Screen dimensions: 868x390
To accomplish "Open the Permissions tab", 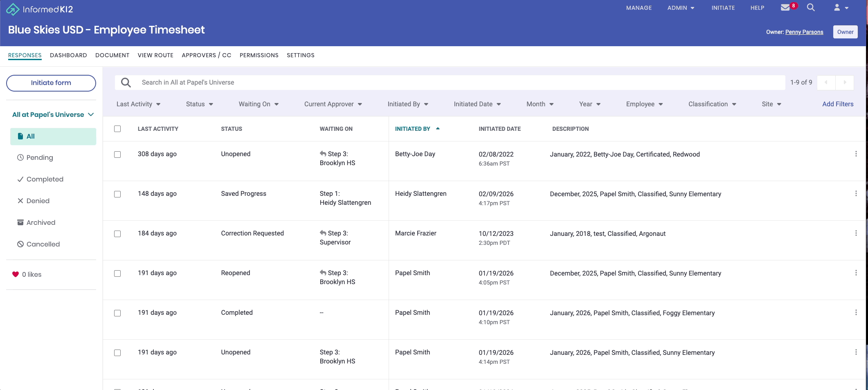I will tap(259, 55).
